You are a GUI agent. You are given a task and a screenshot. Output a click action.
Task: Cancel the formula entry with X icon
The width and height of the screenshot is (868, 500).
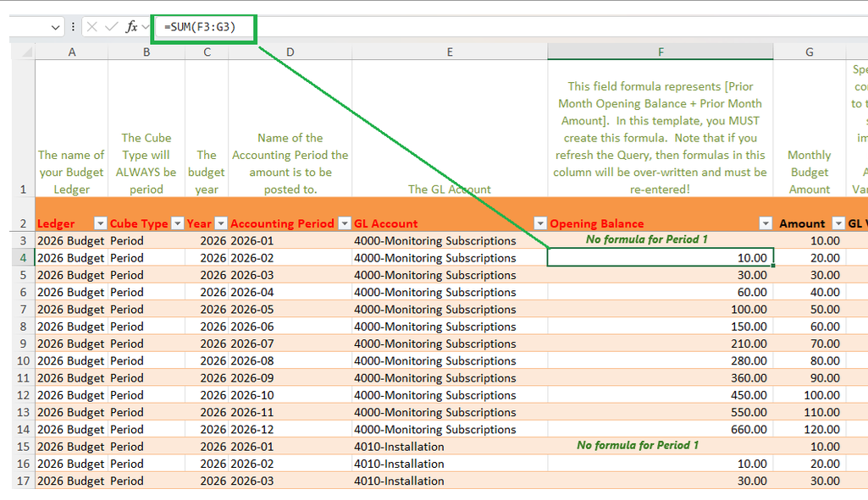pyautogui.click(x=92, y=26)
